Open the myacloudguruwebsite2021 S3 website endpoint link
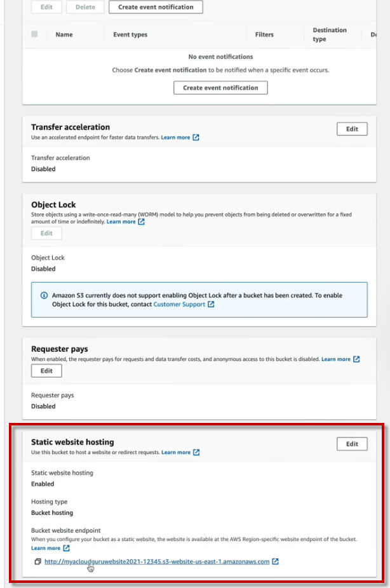This screenshot has height=588, width=390. (157, 561)
